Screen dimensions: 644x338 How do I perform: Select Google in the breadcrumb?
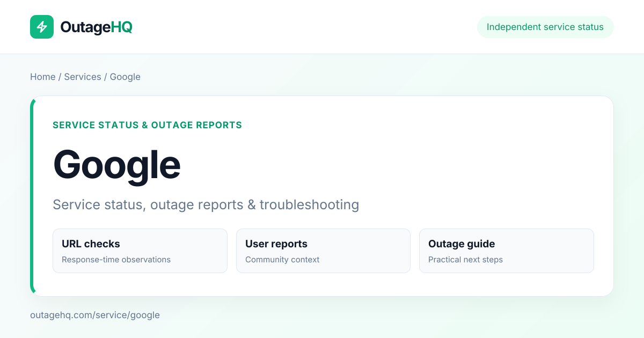(125, 77)
